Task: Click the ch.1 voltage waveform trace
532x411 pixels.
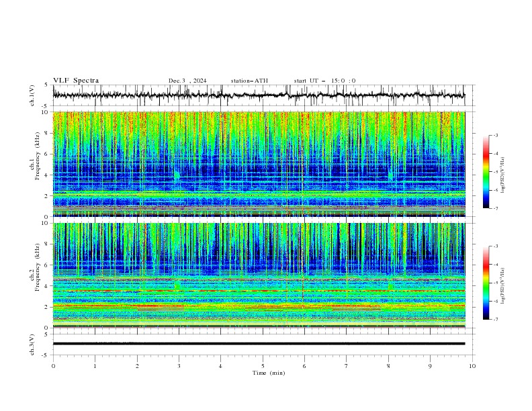Action: click(x=259, y=95)
